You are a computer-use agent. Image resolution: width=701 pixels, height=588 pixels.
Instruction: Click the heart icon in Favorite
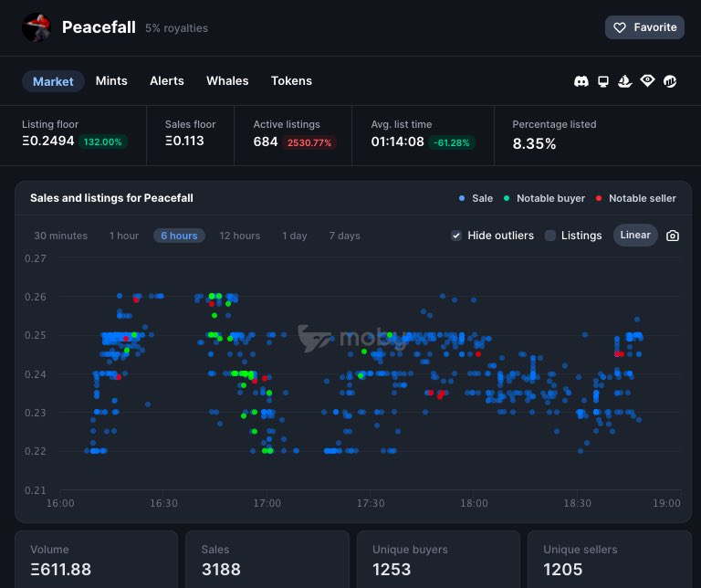pos(620,27)
